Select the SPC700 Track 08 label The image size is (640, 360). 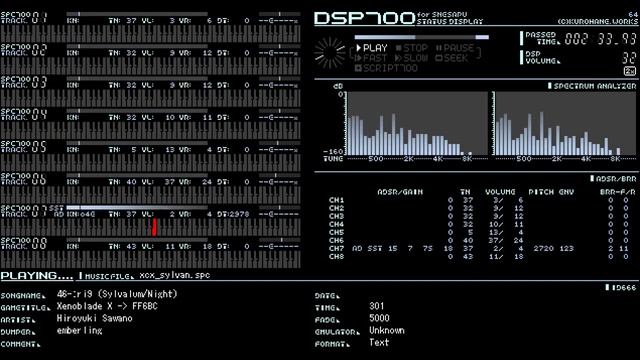point(24,243)
